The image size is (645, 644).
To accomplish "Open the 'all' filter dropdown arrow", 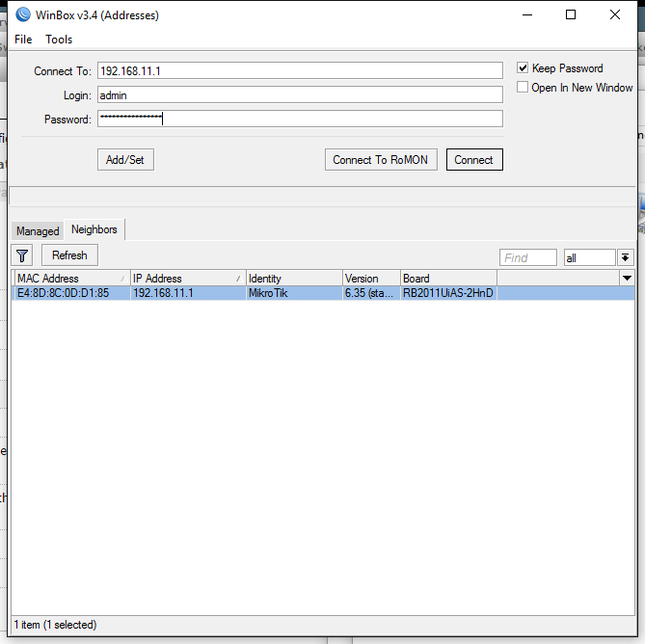I will click(x=626, y=257).
